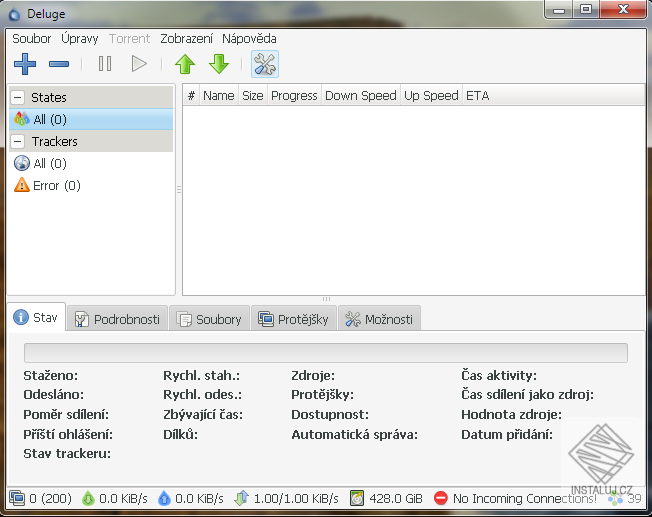This screenshot has width=652, height=517.
Task: Switch to the Protějšky tab
Action: click(294, 319)
